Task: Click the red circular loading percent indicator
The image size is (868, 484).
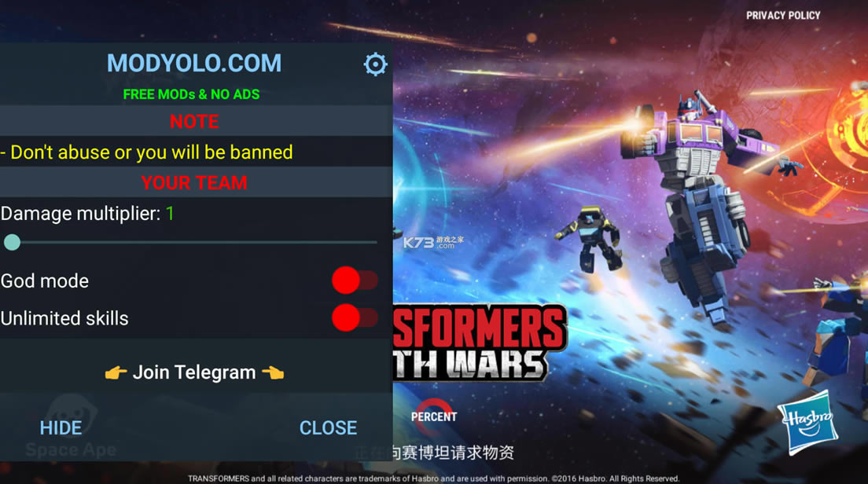Action: (434, 416)
